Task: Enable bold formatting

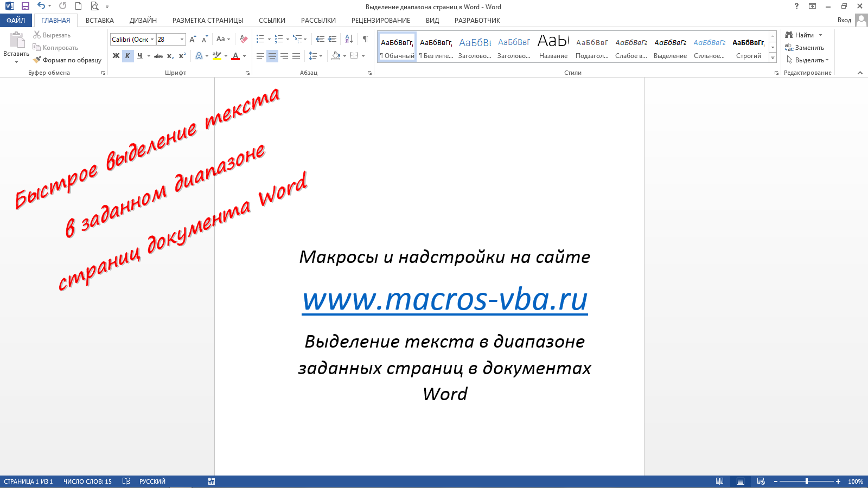Action: 115,56
